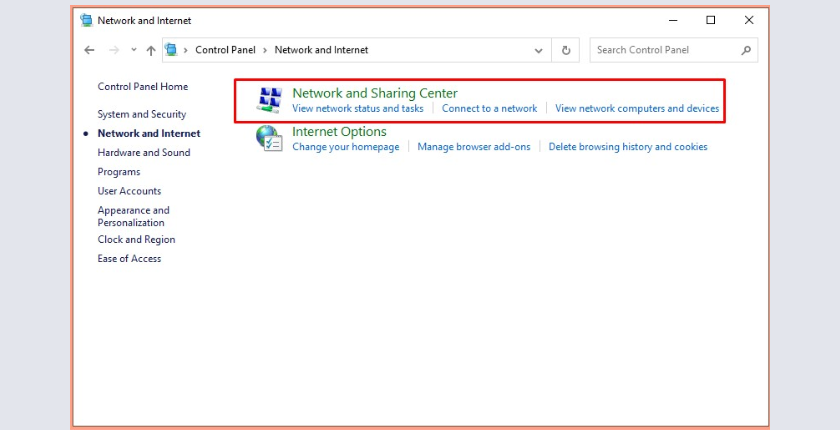840x430 pixels.
Task: Open View network computers and devices
Action: pos(637,109)
